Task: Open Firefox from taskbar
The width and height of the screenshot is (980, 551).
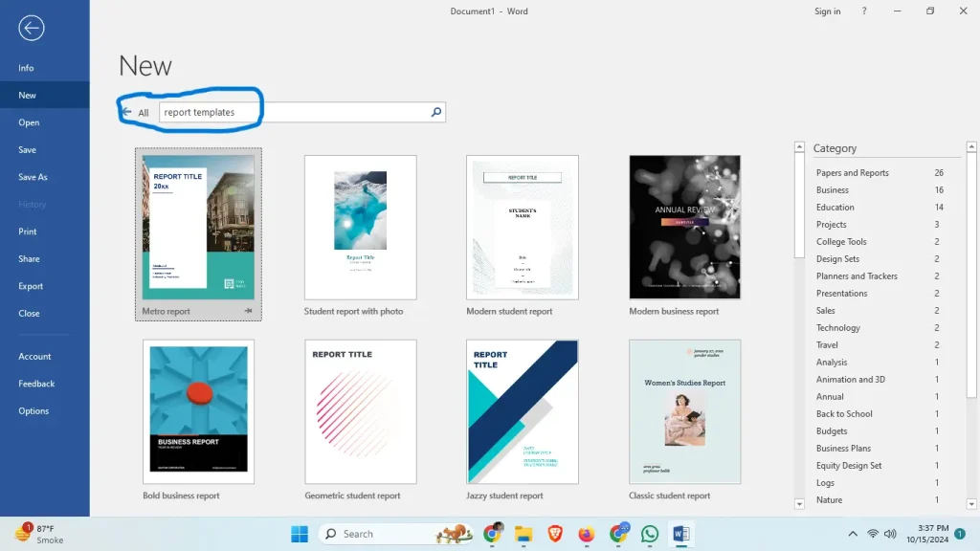Action: (x=586, y=534)
